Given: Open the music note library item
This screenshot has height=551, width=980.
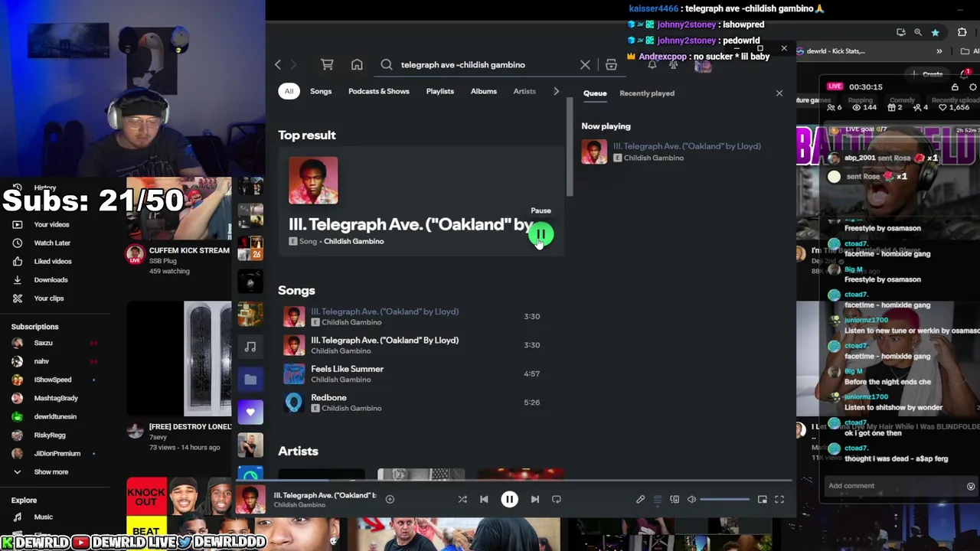Looking at the screenshot, I should [x=250, y=347].
